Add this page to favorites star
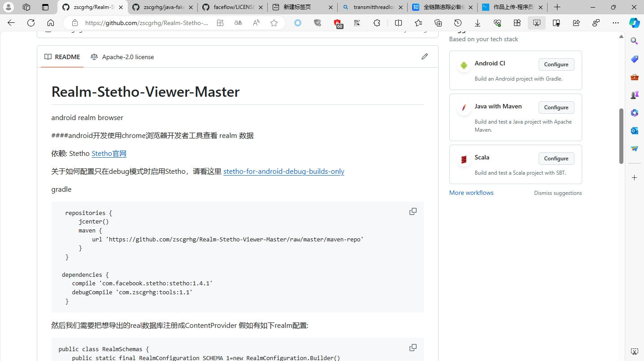The width and height of the screenshot is (644, 361). click(274, 23)
